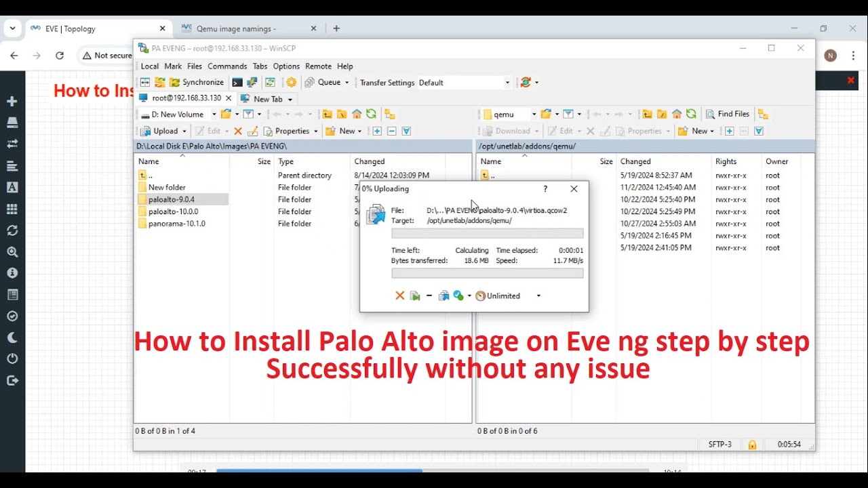
Task: Minimize the upload progress dialog with dash icon
Action: [429, 296]
